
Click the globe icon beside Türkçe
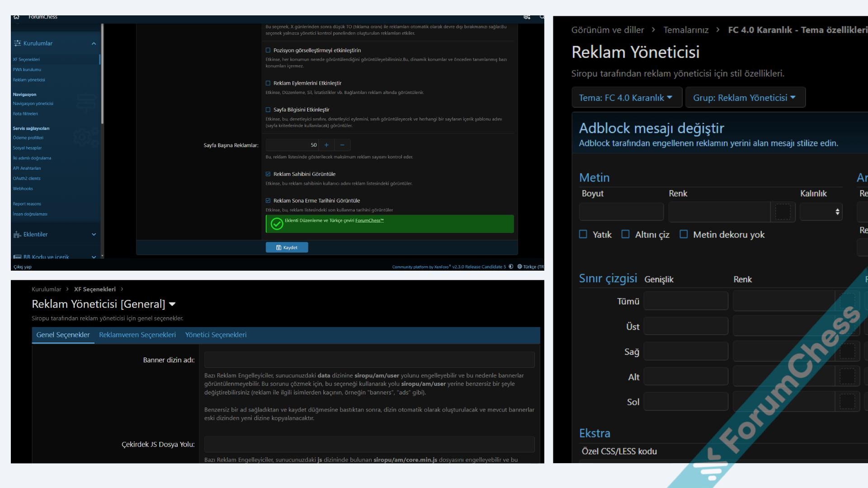[520, 267]
